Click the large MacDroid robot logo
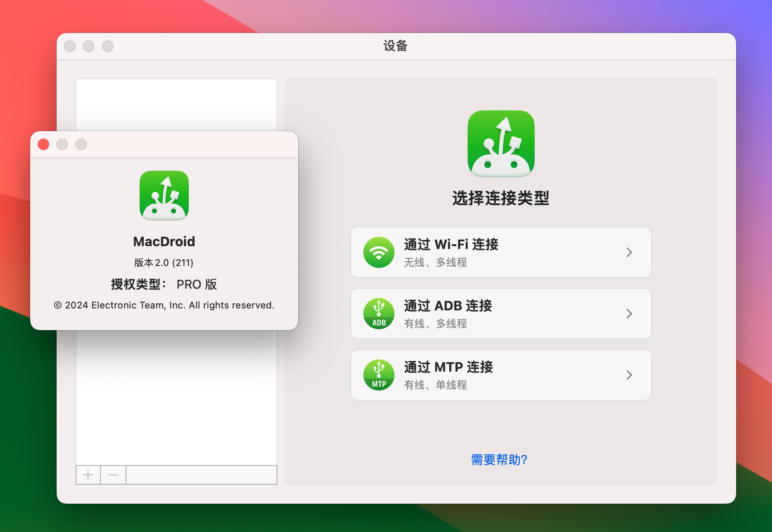This screenshot has height=532, width=772. (501, 143)
